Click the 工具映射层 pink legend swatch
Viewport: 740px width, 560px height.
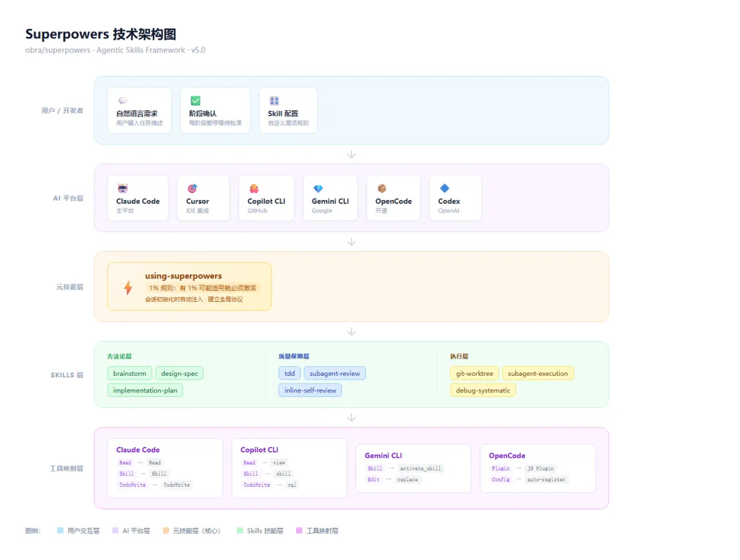299,531
